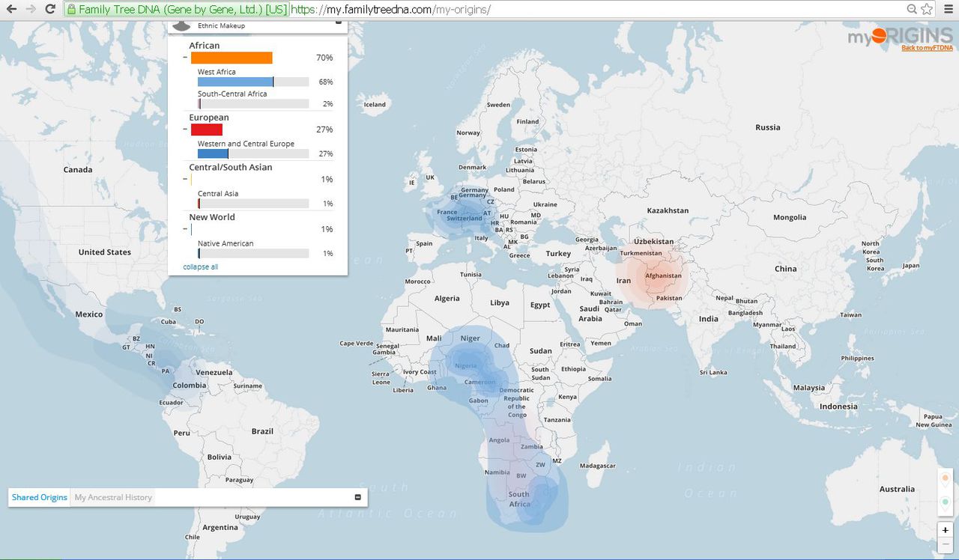Click the Central/South Asian heading

(231, 167)
